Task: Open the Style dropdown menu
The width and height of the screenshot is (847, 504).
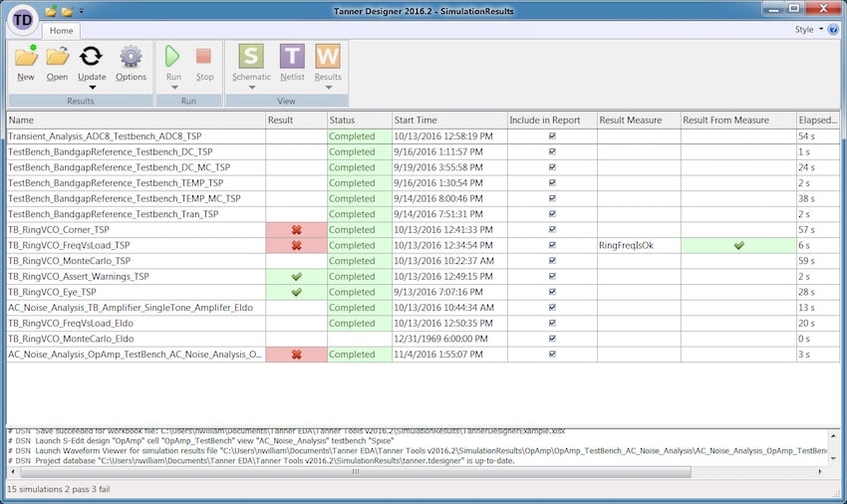Action: tap(809, 30)
